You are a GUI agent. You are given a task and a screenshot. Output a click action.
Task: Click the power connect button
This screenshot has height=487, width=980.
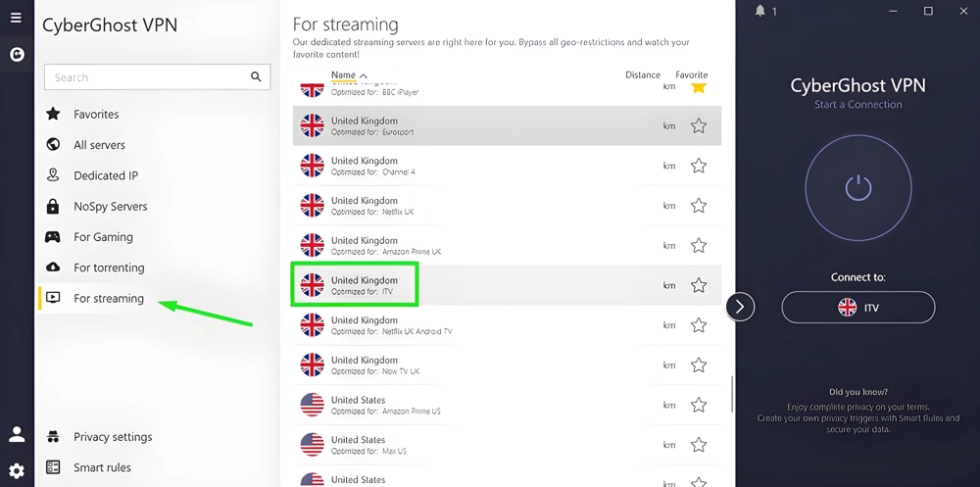point(858,187)
